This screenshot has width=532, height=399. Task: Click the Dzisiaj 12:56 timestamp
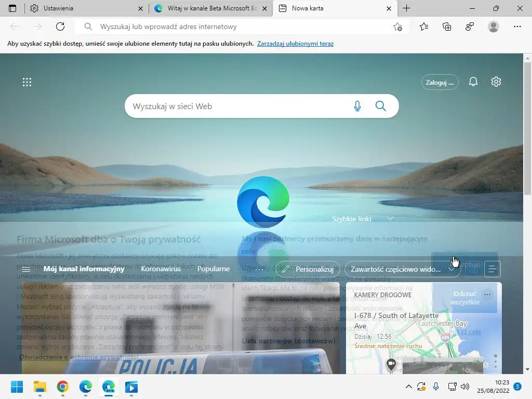373,337
